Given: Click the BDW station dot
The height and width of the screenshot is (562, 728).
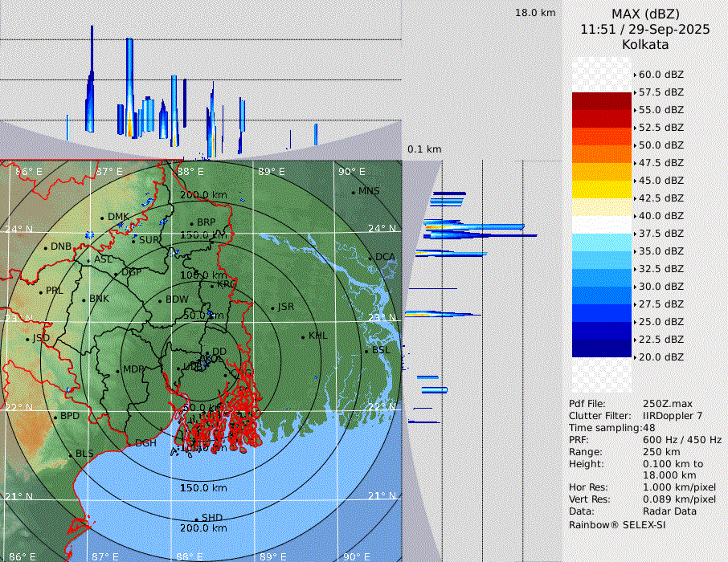Looking at the screenshot, I should (160, 301).
